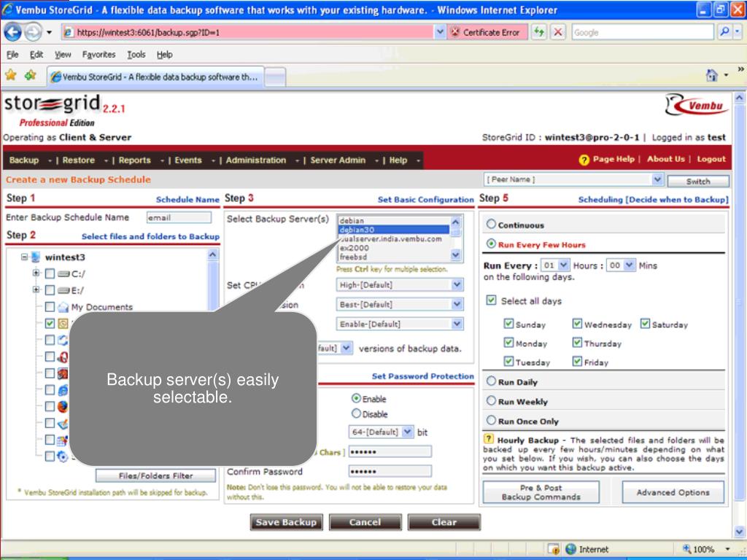Click the Hourly Backup help question icon

click(x=488, y=438)
